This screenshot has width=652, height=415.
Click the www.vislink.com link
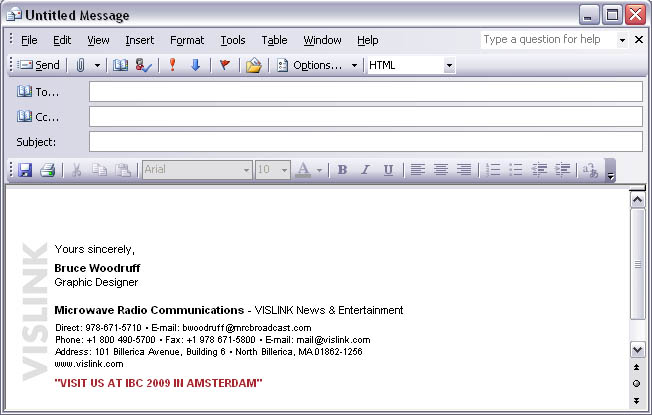tap(89, 364)
